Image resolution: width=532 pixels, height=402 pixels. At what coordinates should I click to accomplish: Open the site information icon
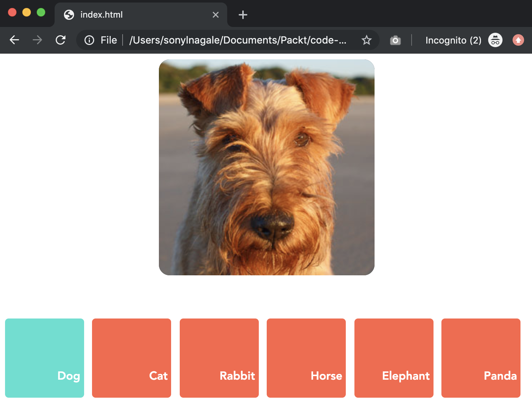[x=89, y=40]
